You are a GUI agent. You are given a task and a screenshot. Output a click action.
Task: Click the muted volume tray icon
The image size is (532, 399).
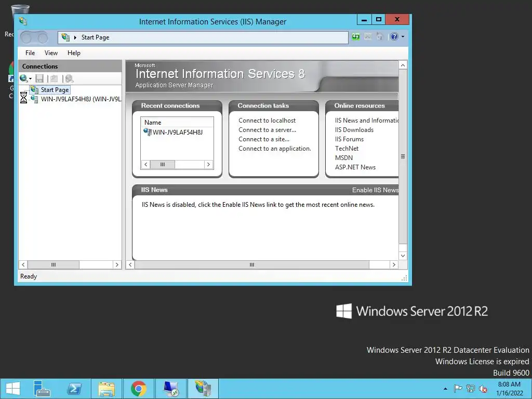[x=483, y=389]
